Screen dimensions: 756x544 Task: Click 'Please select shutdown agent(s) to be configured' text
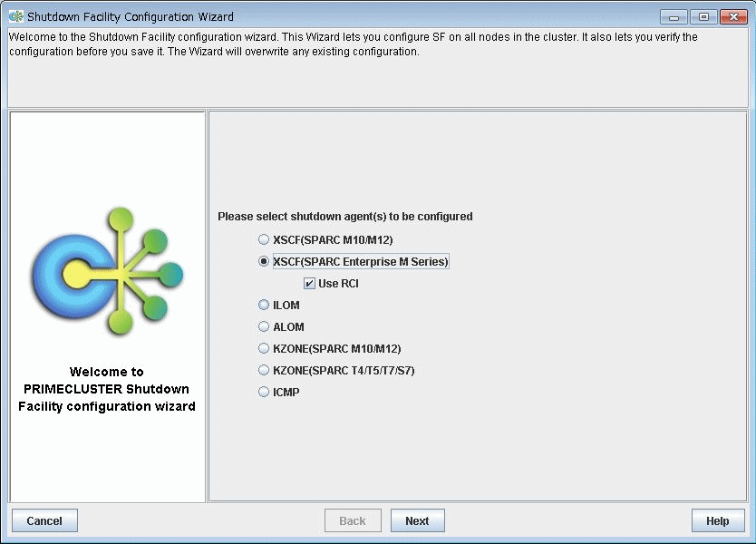tap(345, 217)
